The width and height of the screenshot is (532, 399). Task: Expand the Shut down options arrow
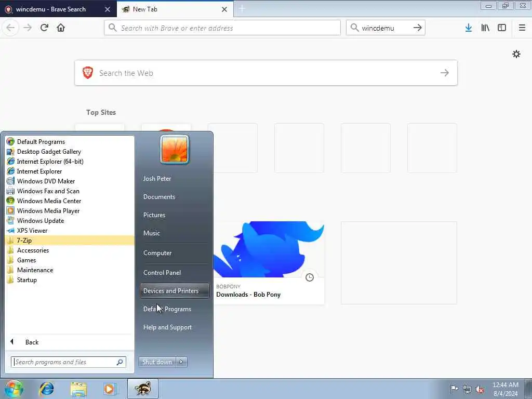pyautogui.click(x=181, y=362)
